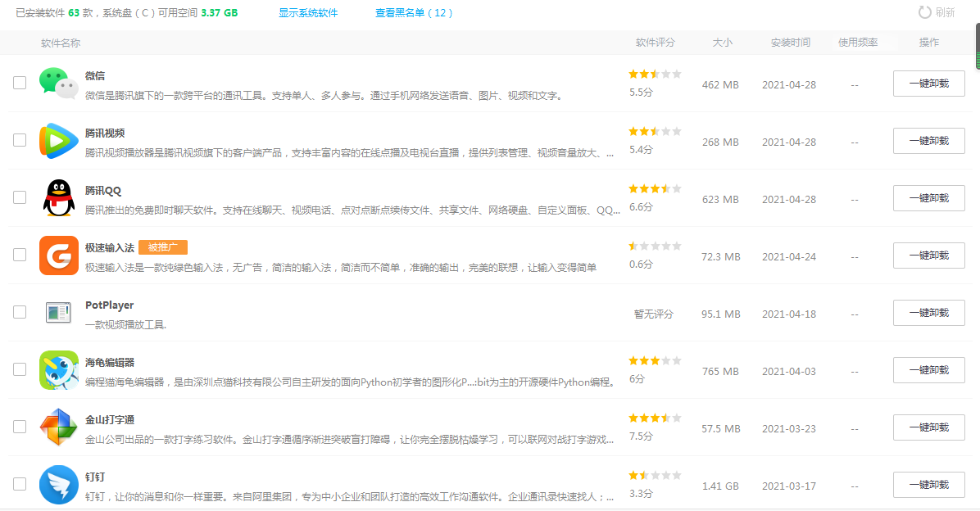980x511 pixels.
Task: Click the 3.37 GB free space value
Action: (220, 13)
